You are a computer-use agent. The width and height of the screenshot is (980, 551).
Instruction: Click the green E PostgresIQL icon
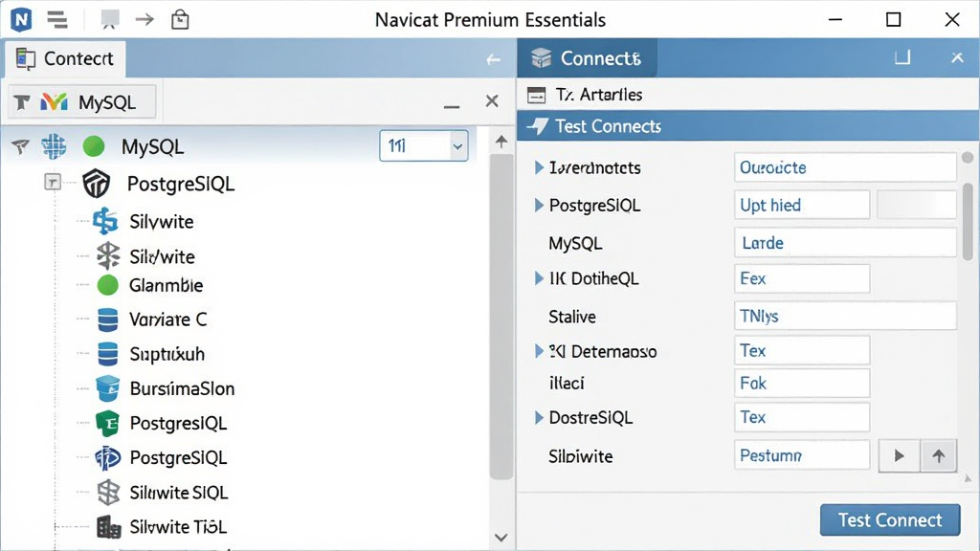(107, 424)
